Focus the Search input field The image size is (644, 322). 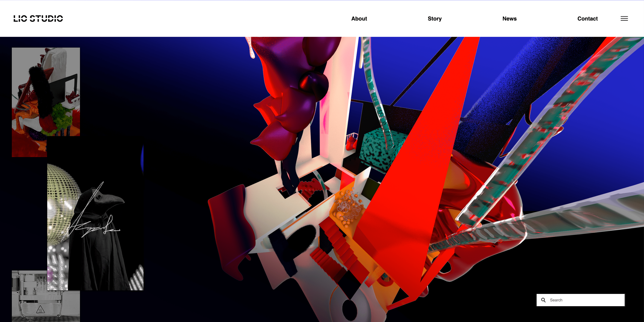pyautogui.click(x=585, y=300)
